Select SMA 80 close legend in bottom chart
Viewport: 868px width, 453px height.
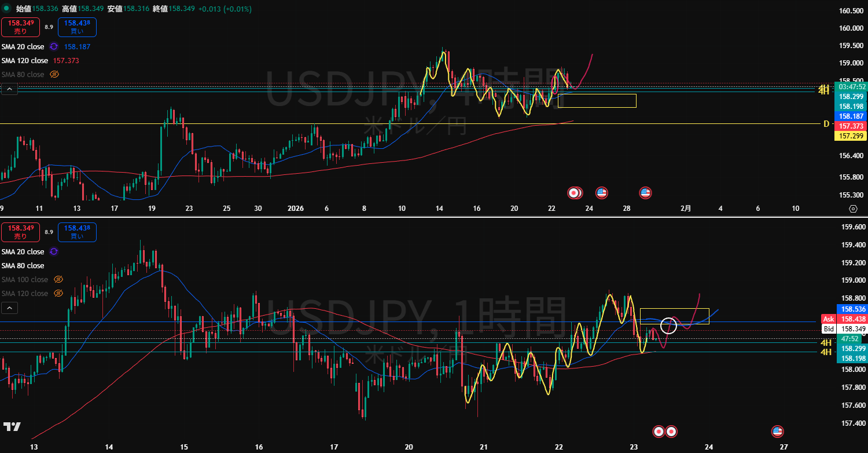coord(23,265)
